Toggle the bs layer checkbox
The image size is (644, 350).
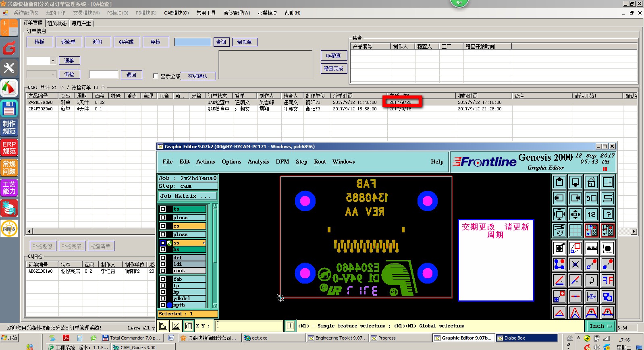163,249
